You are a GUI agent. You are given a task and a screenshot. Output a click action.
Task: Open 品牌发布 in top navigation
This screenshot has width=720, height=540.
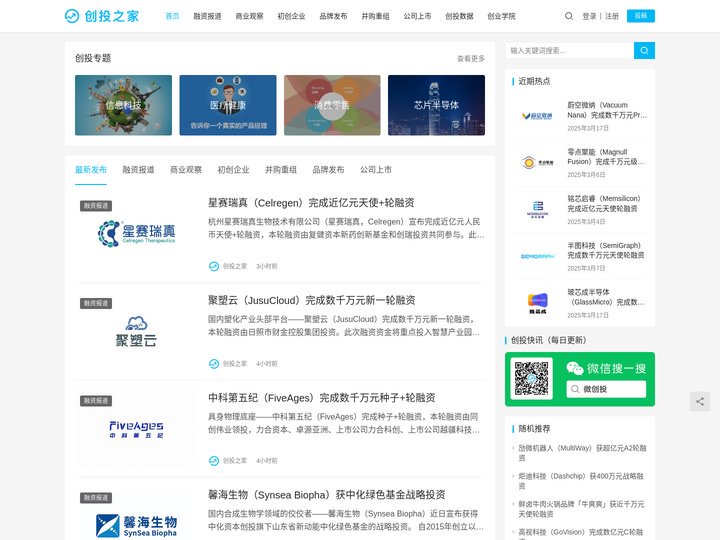coord(333,16)
